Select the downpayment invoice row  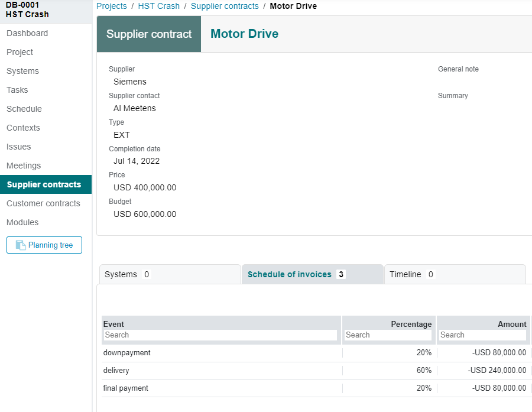tap(316, 353)
